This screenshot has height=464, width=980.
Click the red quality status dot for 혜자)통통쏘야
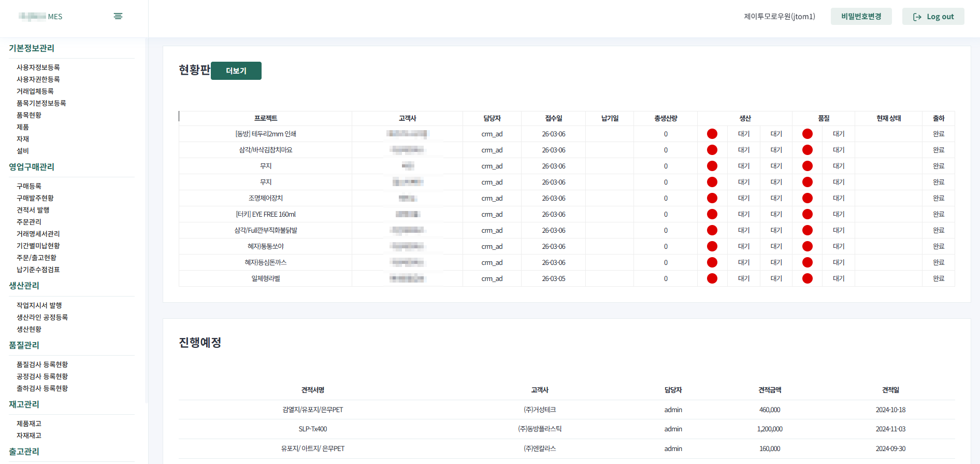pyautogui.click(x=807, y=246)
